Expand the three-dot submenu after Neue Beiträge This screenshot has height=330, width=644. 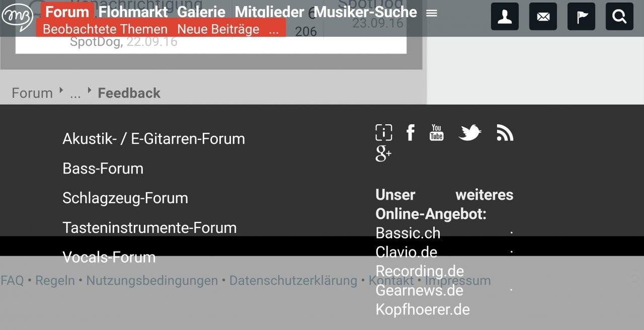click(273, 30)
